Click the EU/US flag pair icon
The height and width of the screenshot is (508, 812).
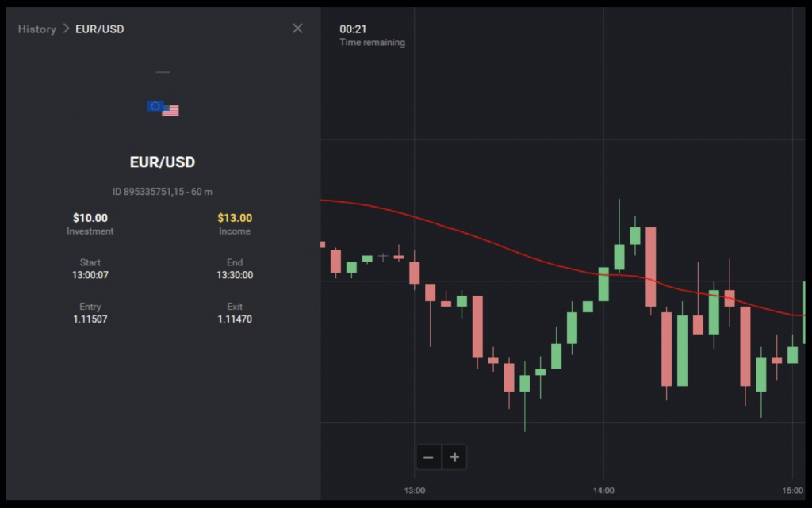(x=163, y=109)
